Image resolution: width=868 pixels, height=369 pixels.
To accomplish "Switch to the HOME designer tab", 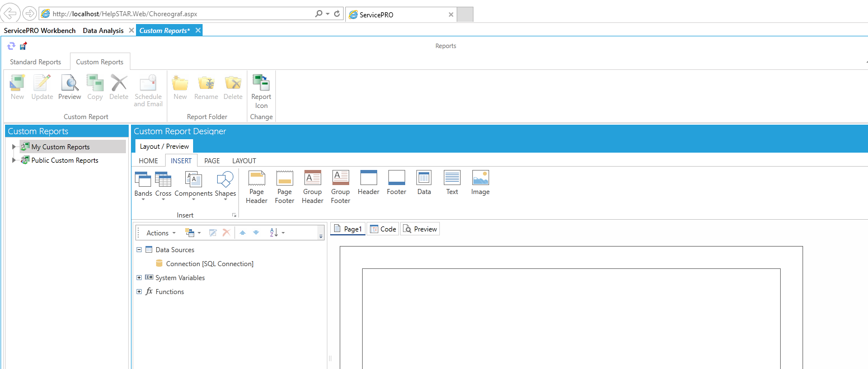I will (149, 160).
